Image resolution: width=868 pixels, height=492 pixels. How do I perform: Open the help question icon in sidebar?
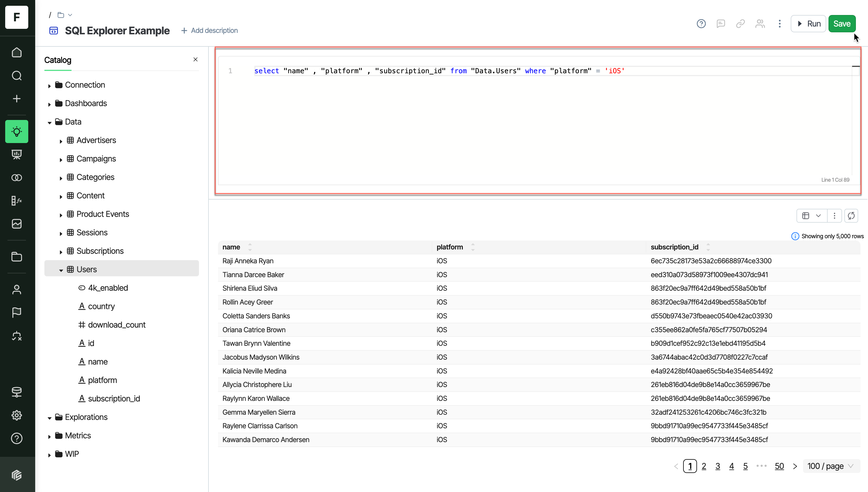16,438
